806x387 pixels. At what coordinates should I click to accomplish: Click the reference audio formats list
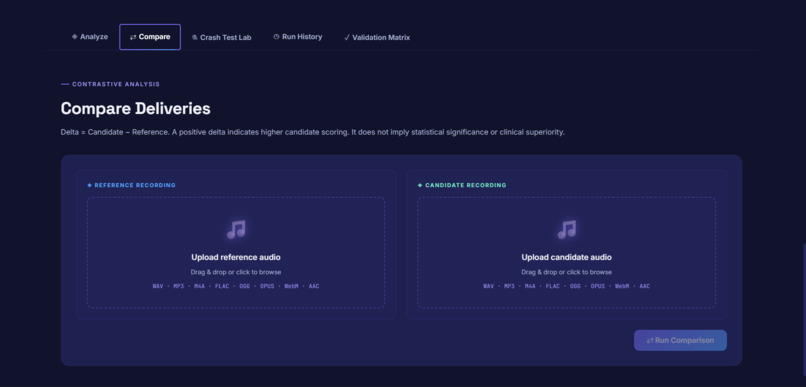[x=236, y=286]
